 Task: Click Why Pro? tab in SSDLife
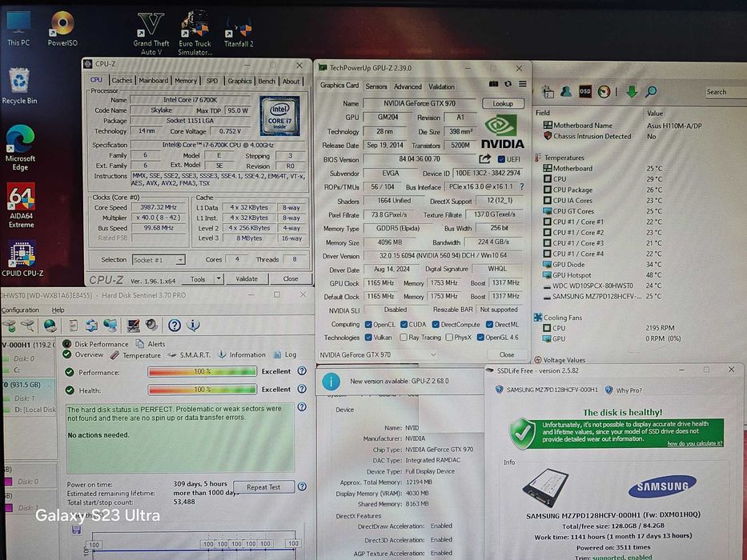coord(624,390)
